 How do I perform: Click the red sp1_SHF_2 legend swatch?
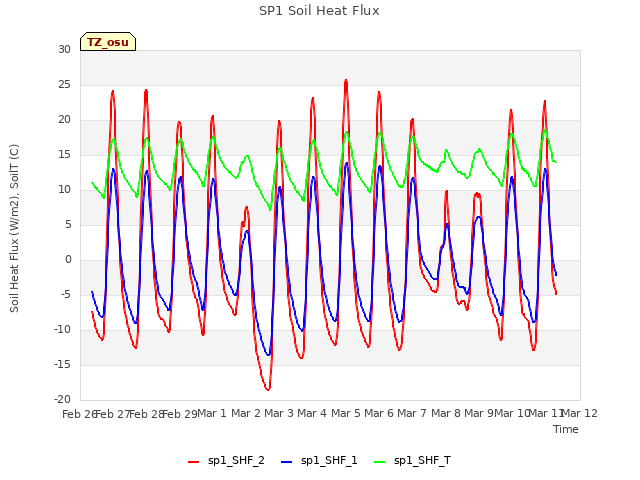pyautogui.click(x=193, y=462)
